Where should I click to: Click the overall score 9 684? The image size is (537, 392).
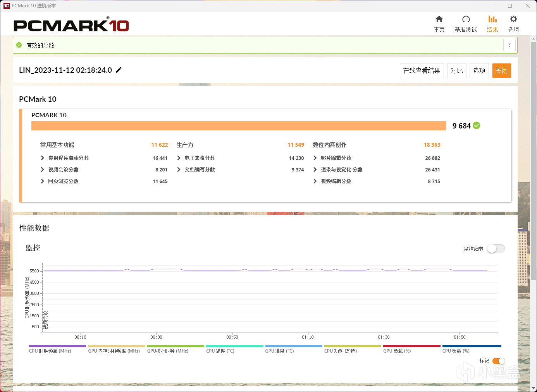coord(461,126)
